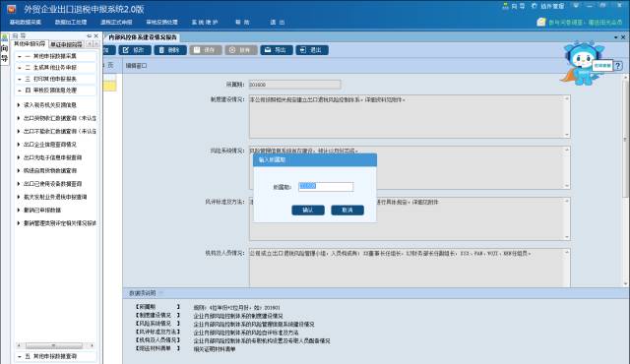Close the 内部风控体系建设情况报告 document tab
Viewport: 630px width, 364px height.
click(x=623, y=37)
